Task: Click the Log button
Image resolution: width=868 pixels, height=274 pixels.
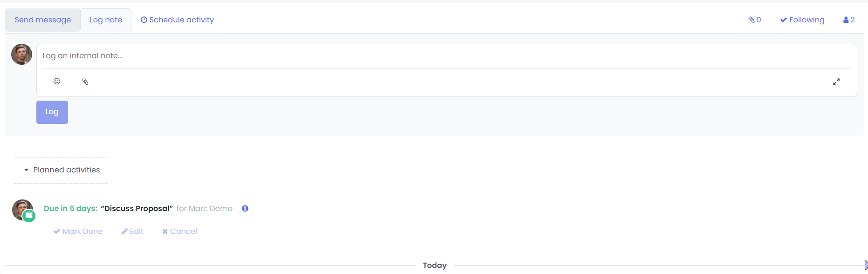Action: click(x=52, y=112)
